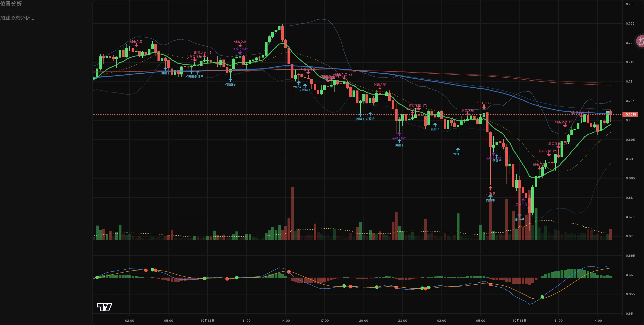The width and height of the screenshot is (644, 325).
Task: Click the 连续上插针 purple signal label
Action: tap(240, 49)
